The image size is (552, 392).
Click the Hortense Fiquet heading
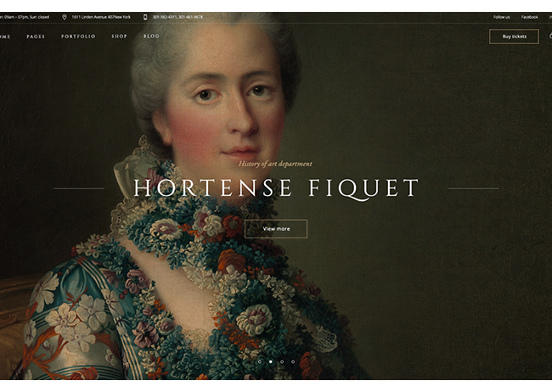click(x=276, y=188)
